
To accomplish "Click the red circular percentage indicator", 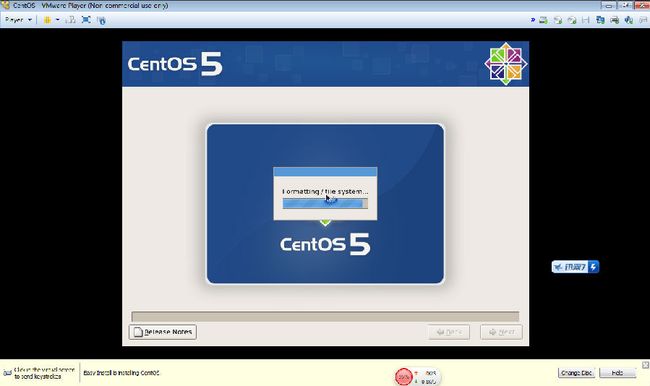I will (403, 377).
